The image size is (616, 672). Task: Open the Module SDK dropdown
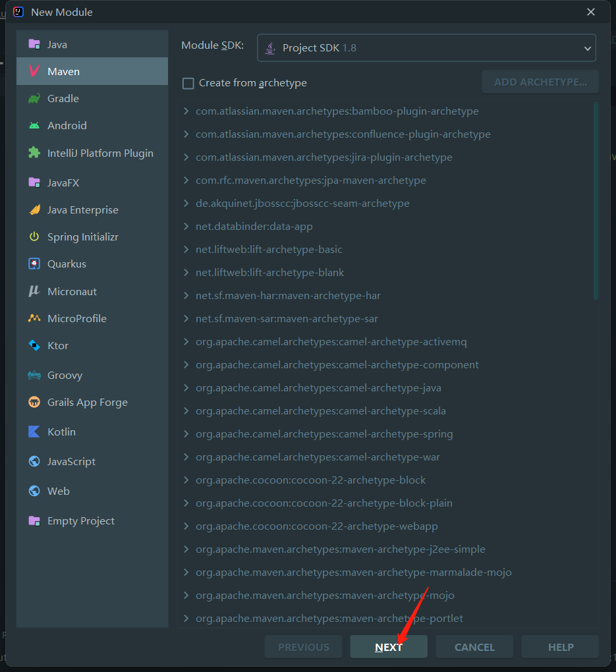(x=426, y=48)
